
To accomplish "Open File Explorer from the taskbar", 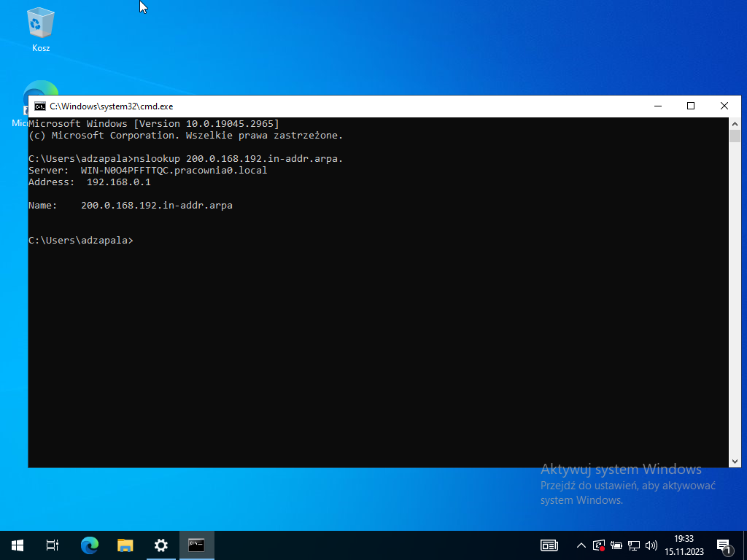I will [x=125, y=545].
